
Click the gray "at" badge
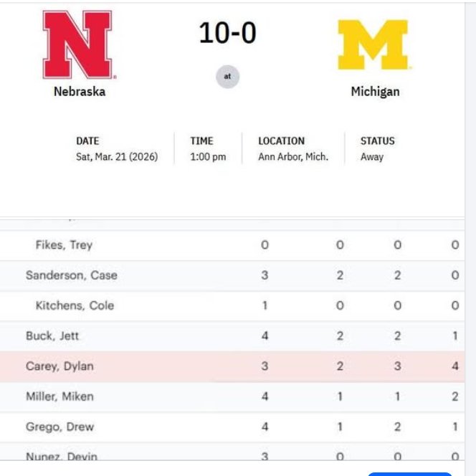[x=227, y=77]
